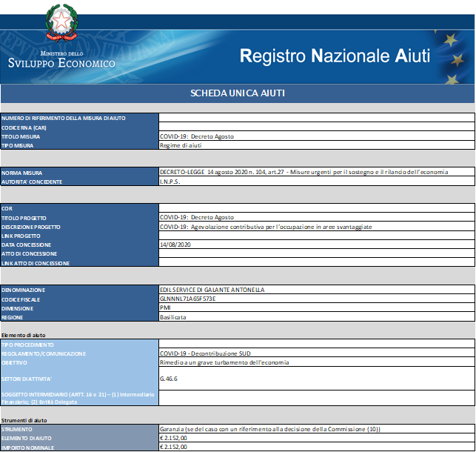Viewport: 476px width, 452px height.
Task: Click the 'REGOLAMENTO/COMUNICAZIONE' label
Action: point(44,354)
